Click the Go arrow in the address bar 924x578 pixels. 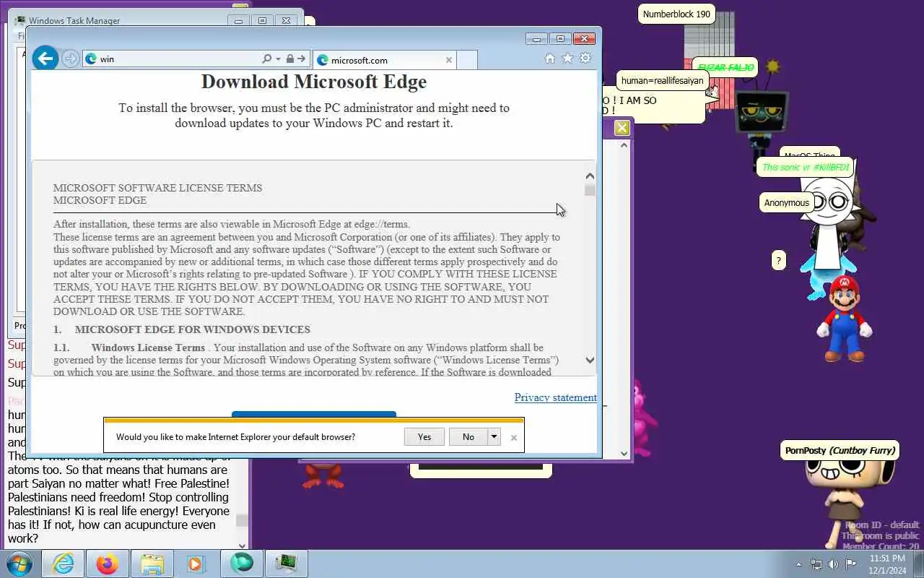click(301, 59)
